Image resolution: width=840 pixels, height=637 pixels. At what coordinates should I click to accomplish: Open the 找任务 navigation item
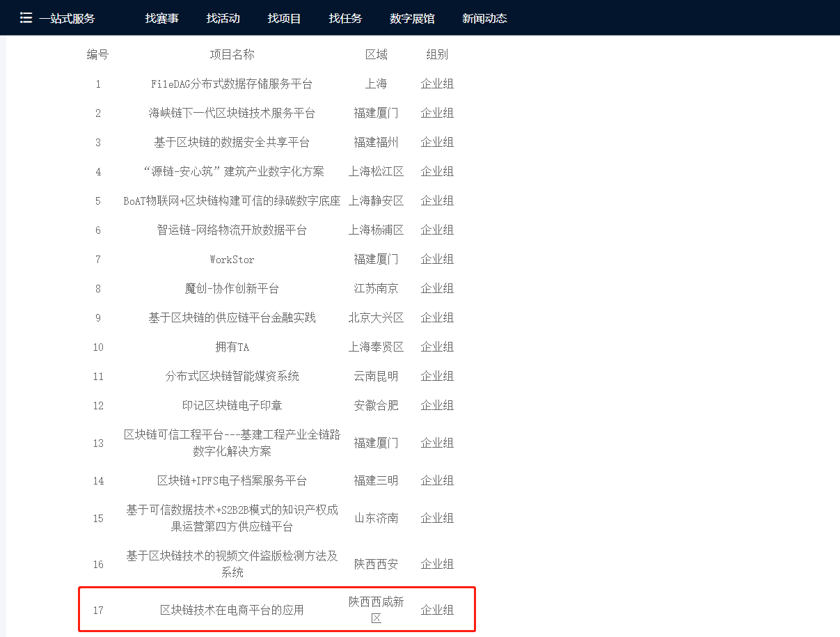point(345,18)
